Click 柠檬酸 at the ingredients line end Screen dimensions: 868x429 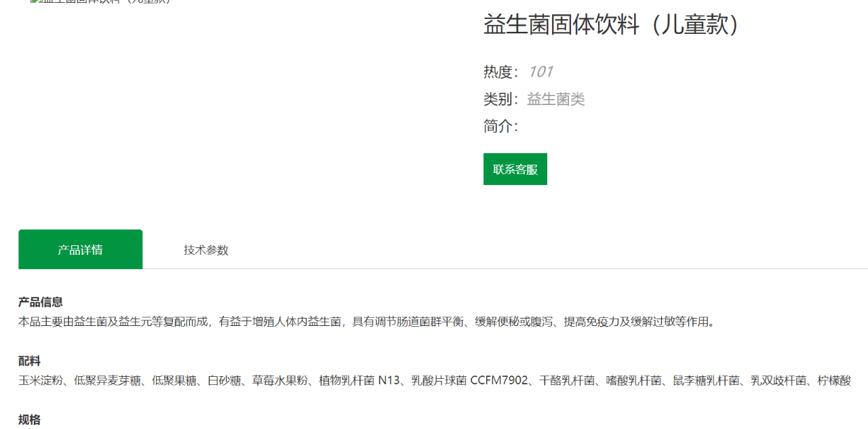834,381
